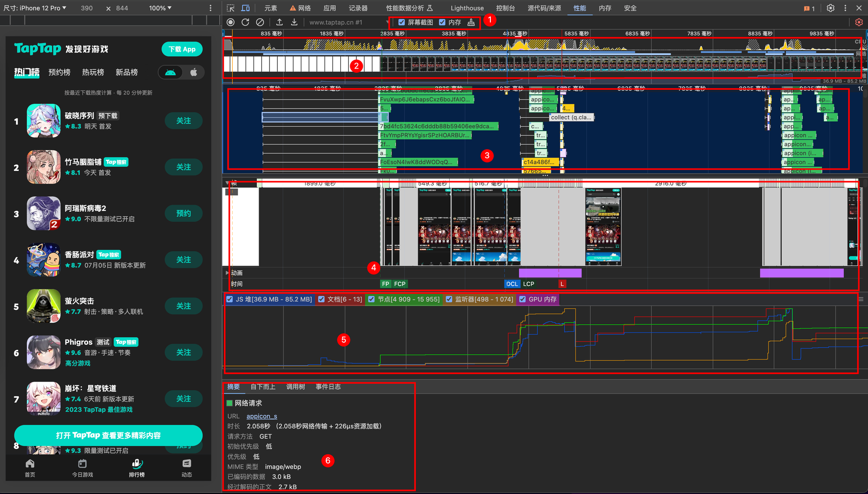Click the record performance button
868x494 pixels.
(231, 22)
